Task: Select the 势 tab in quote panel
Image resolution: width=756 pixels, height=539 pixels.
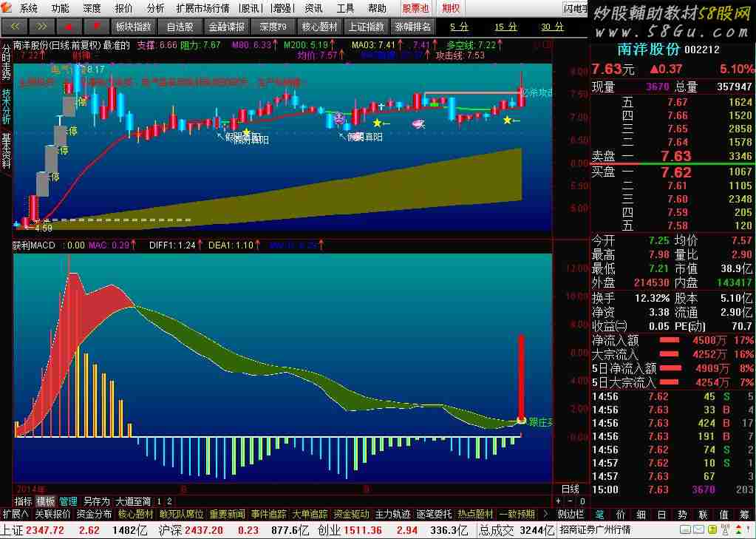Action: [x=682, y=515]
